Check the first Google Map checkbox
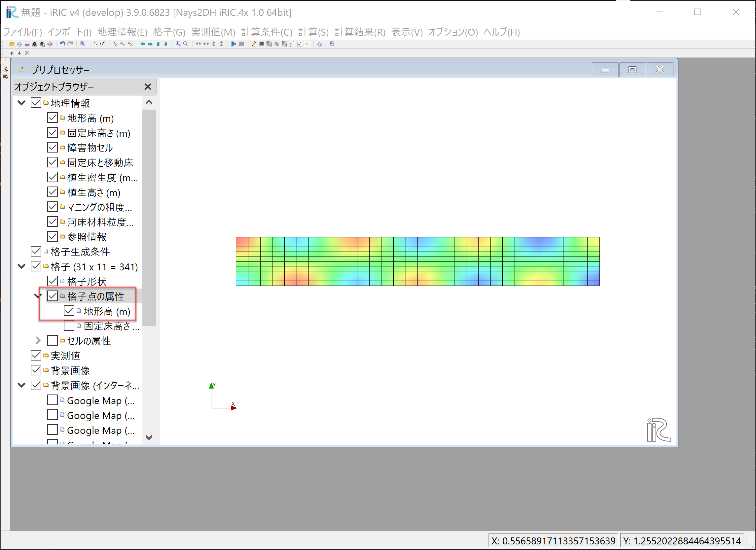 [52, 400]
